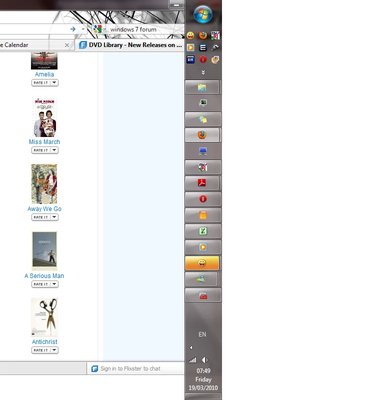Show hidden system tray icons arrow
384x400 pixels.
[x=191, y=348]
